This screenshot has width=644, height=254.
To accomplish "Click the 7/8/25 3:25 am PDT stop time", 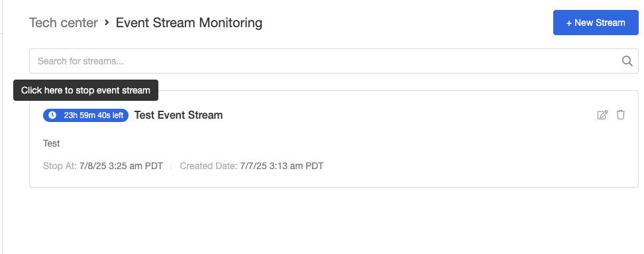I will [x=121, y=166].
